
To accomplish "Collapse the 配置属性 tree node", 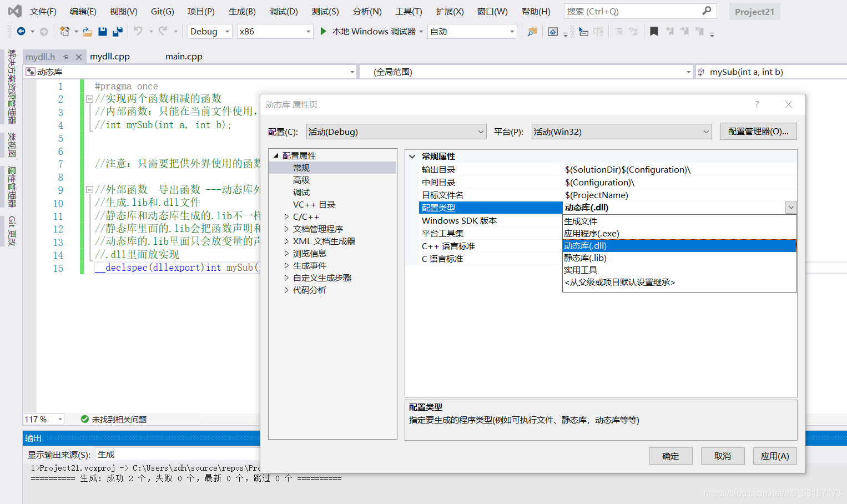I will tap(276, 155).
